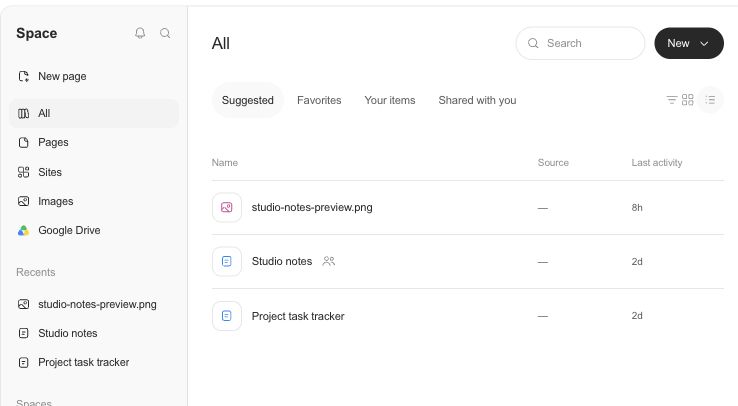Switch to list view
The width and height of the screenshot is (738, 406).
tap(710, 100)
